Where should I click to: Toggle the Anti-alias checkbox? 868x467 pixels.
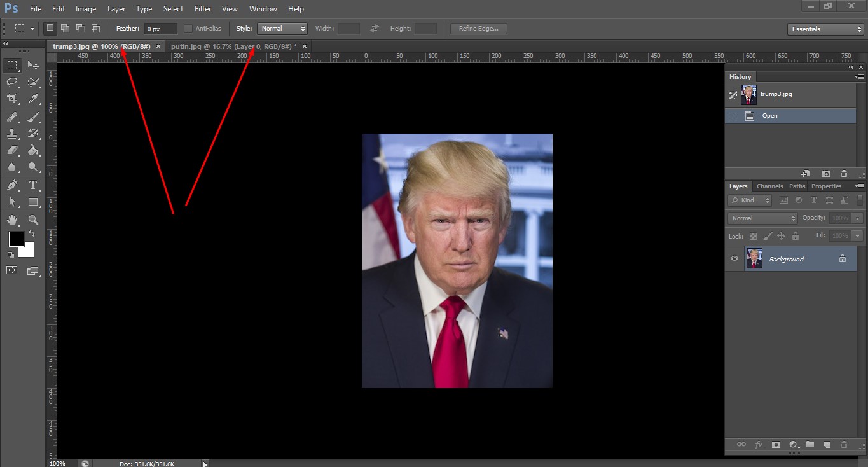[188, 28]
